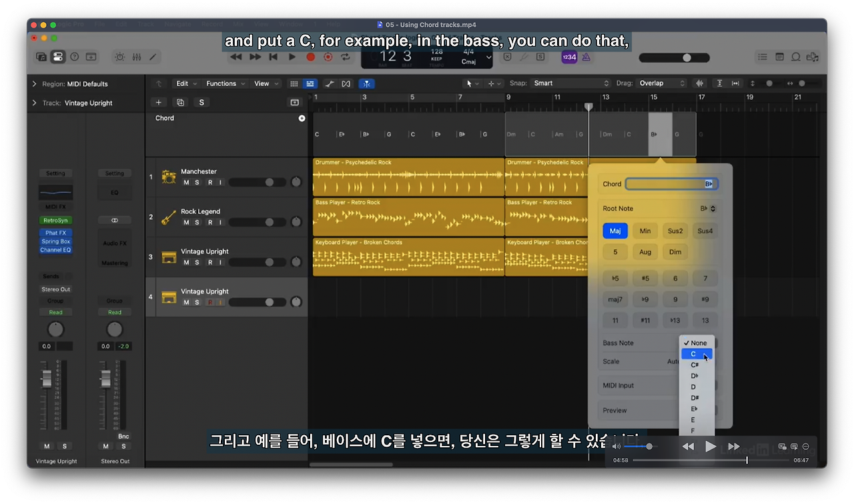
Task: Solo the Rock Legend track
Action: 197,222
